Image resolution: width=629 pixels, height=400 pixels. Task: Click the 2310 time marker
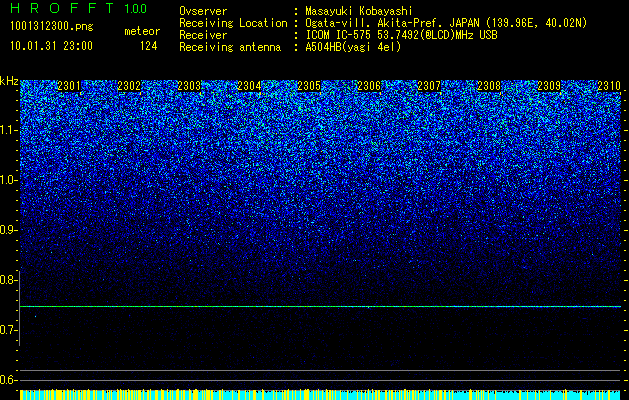pyautogui.click(x=609, y=86)
